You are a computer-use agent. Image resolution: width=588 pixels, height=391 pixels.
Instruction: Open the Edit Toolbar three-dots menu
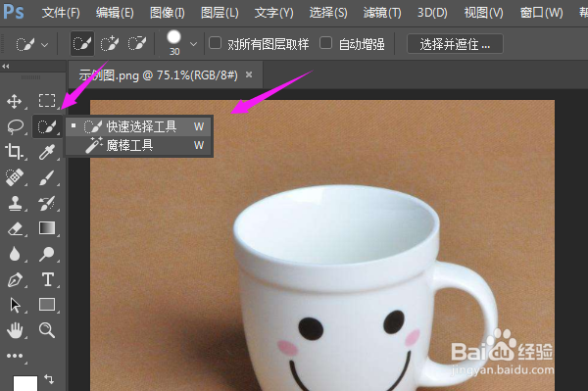15,356
